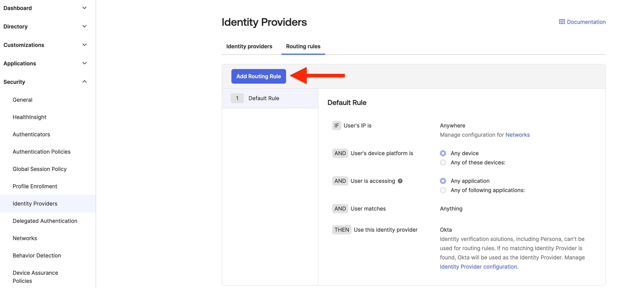The height and width of the screenshot is (288, 644).
Task: Navigate to Delegated Authentication settings
Action: pos(45,221)
